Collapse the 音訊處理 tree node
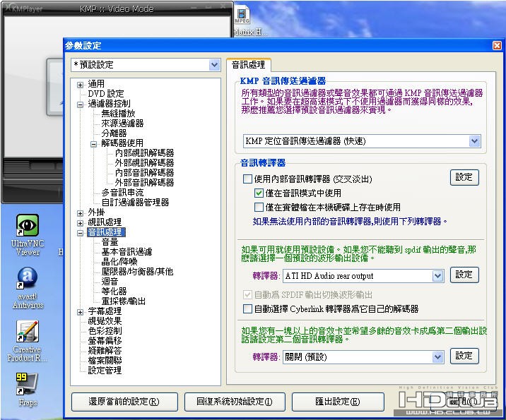The width and height of the screenshot is (506, 420). pyautogui.click(x=80, y=233)
